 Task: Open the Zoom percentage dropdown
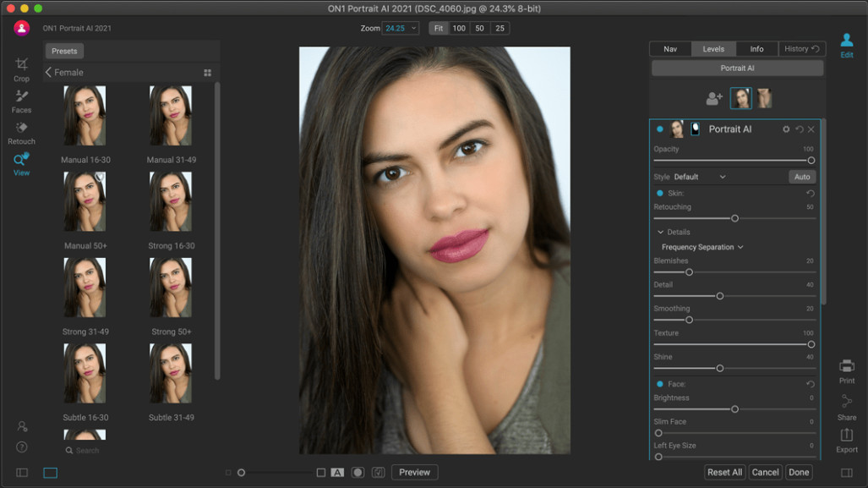pyautogui.click(x=401, y=28)
